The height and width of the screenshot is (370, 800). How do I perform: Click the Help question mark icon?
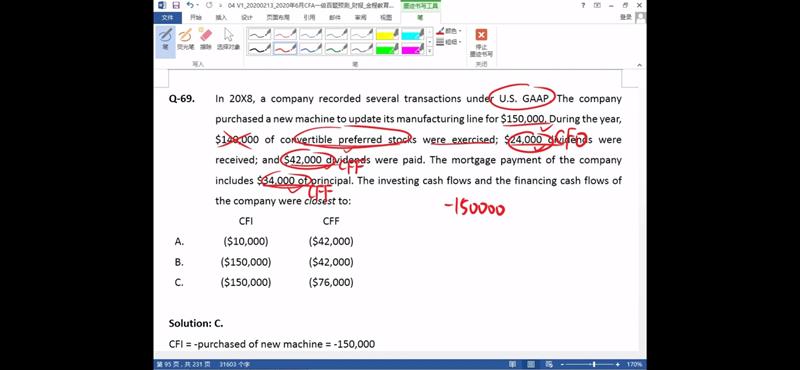pos(583,5)
